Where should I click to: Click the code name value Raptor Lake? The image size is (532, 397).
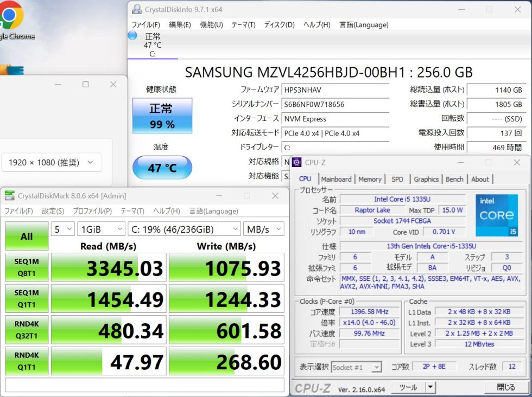372,210
